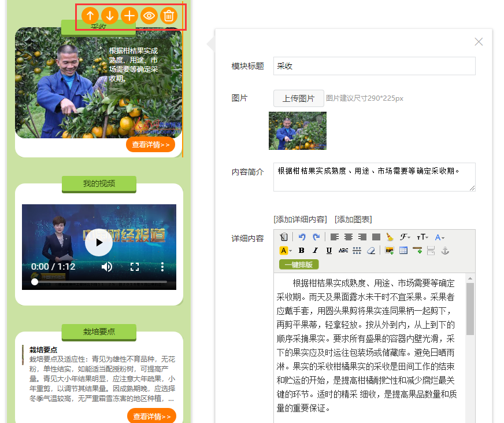Image resolution: width=504 pixels, height=423 pixels.
Task: Click the 添加详细内容 tab link
Action: pyautogui.click(x=300, y=219)
